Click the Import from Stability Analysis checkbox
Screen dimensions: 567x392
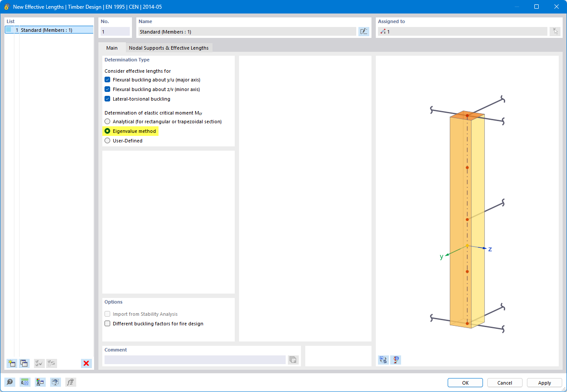tap(108, 314)
